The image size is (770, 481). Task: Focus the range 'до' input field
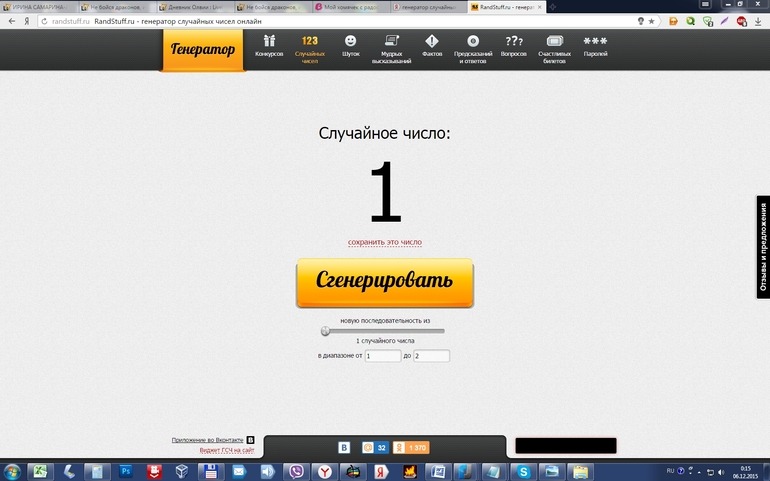click(x=431, y=356)
